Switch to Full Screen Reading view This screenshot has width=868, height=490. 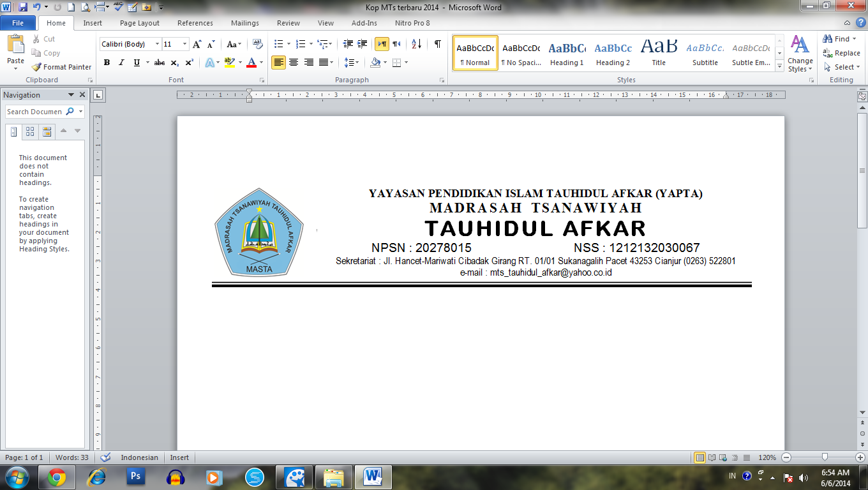click(x=712, y=457)
